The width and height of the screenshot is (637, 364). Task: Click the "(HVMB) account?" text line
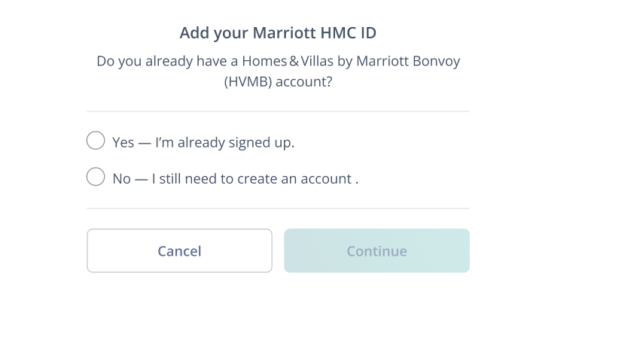pos(278,81)
